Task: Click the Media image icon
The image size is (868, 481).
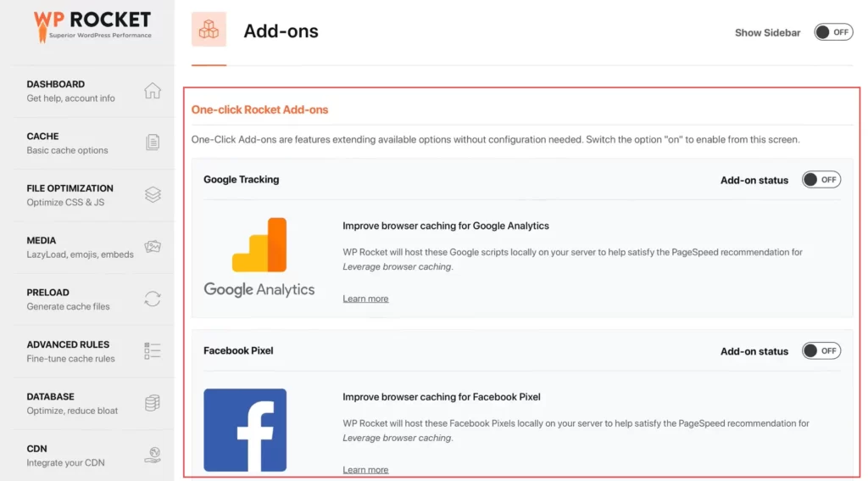Action: coord(153,247)
